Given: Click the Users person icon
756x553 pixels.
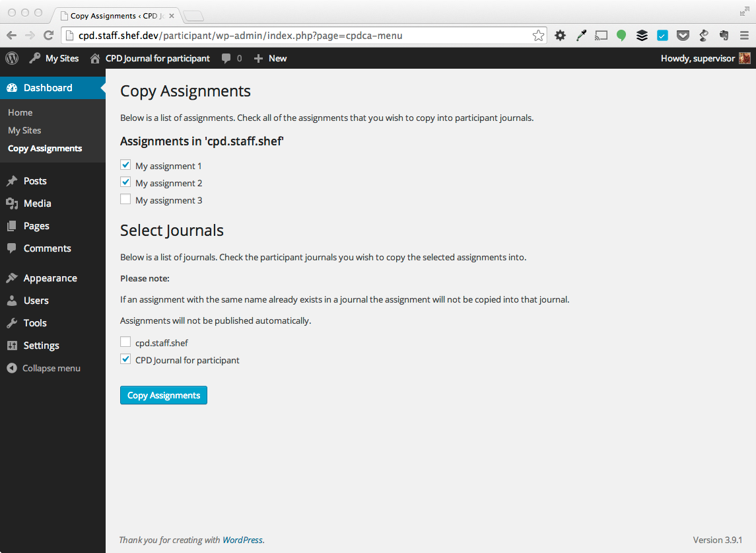Looking at the screenshot, I should coord(12,301).
